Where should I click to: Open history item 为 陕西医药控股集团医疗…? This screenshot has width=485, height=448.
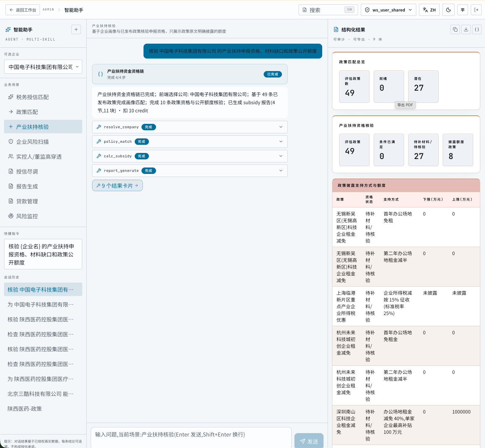(x=43, y=379)
